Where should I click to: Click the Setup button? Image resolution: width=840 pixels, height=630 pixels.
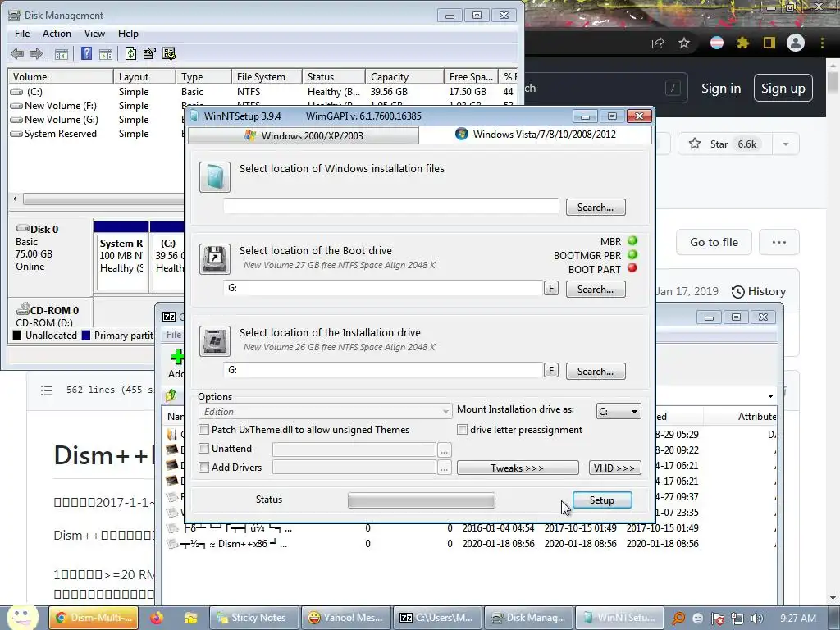tap(602, 500)
